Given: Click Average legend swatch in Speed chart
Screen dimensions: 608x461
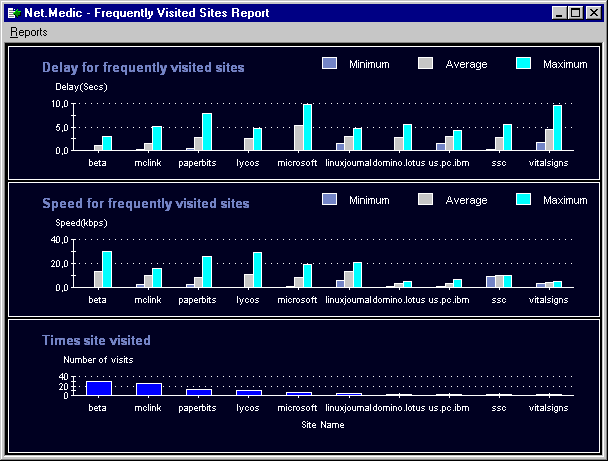Looking at the screenshot, I should [425, 200].
